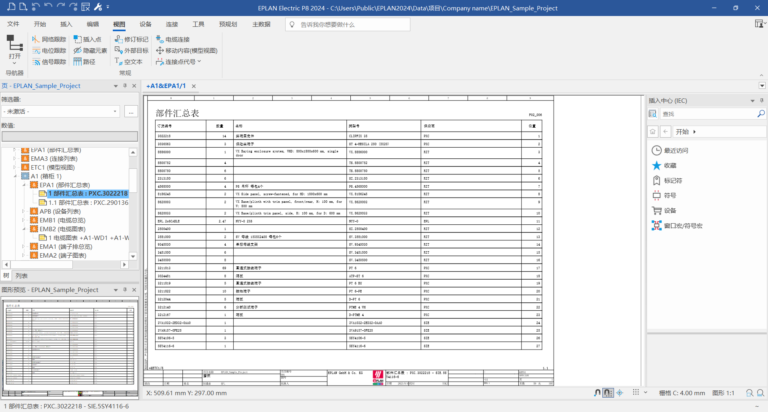
Task: Click the insert center home icon
Action: click(x=652, y=132)
